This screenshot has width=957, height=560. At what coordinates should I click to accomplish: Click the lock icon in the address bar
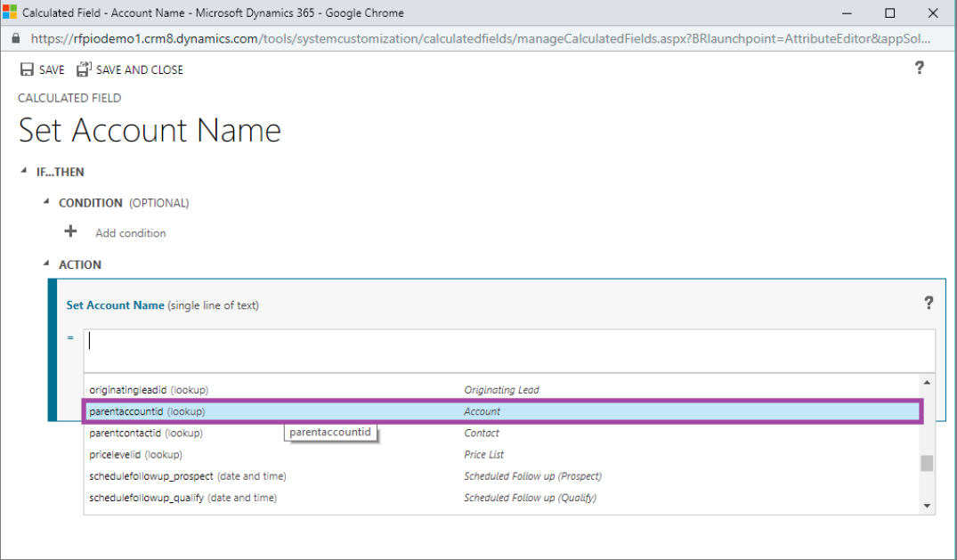click(16, 38)
